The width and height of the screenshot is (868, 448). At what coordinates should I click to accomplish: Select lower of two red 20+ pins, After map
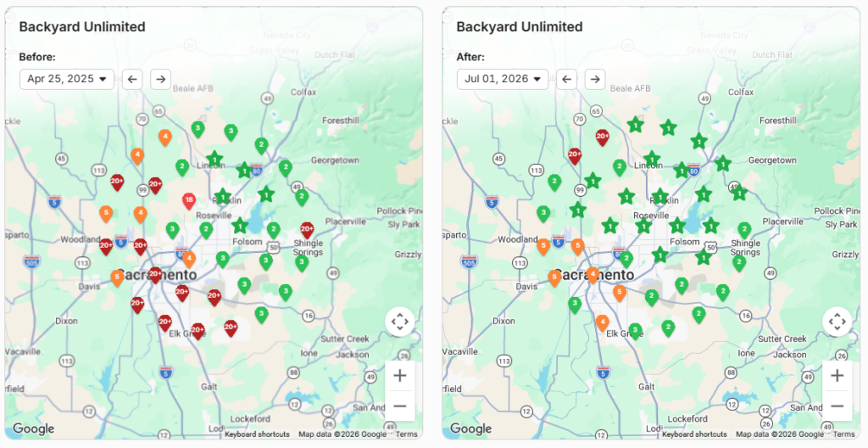(575, 156)
